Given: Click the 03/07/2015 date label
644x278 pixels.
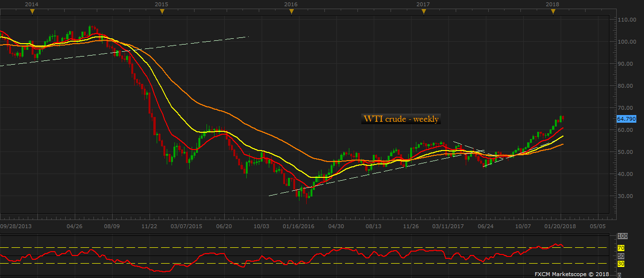Looking at the screenshot, I should (187, 226).
